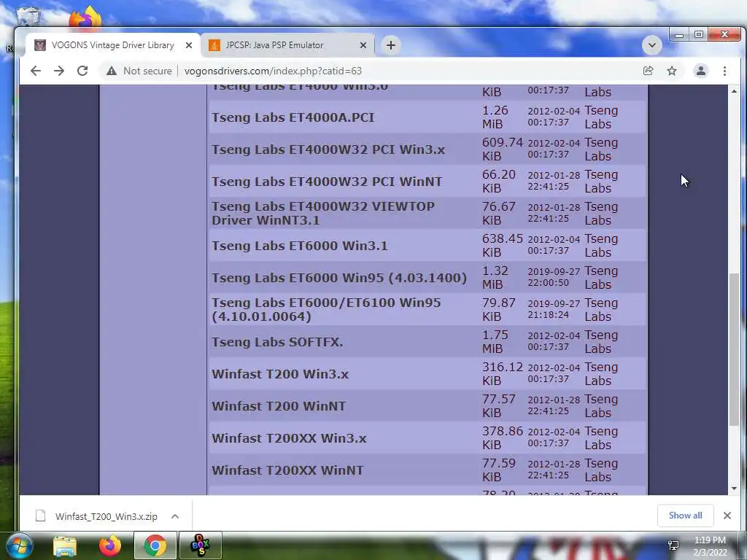
Task: Click the 638.45 KiB size value
Action: click(x=502, y=246)
